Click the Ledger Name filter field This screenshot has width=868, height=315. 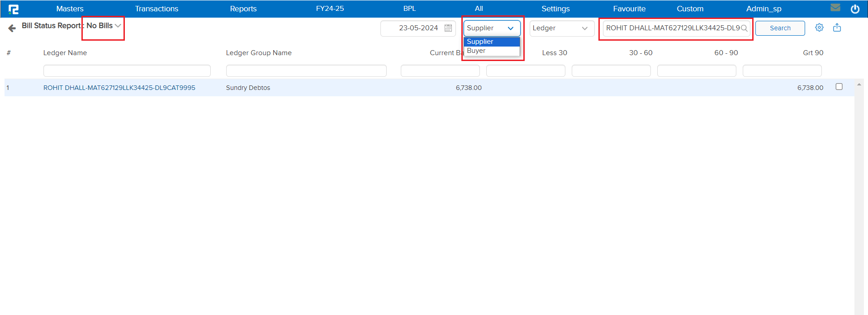click(127, 71)
